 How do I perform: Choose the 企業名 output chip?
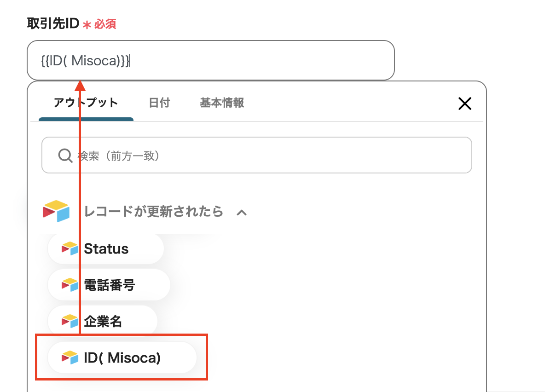(103, 321)
